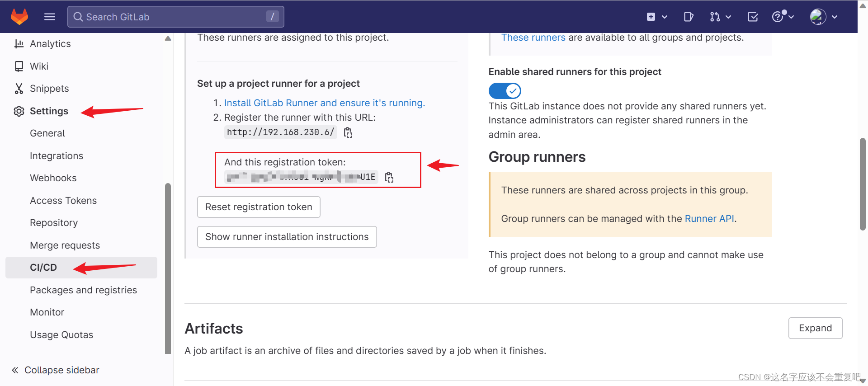
Task: Toggle Enable shared runners switch
Action: click(505, 91)
